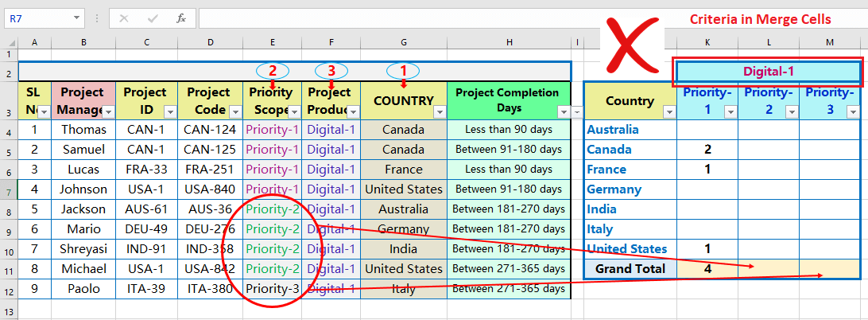Select column K header

(707, 42)
